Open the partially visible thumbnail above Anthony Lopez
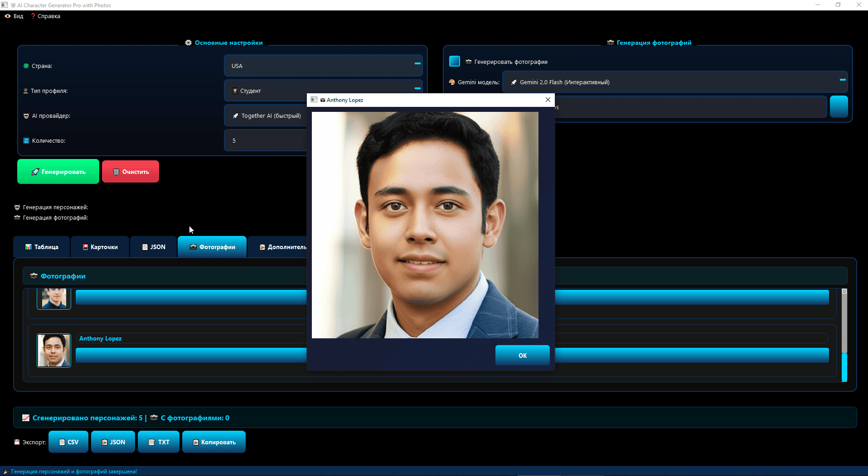The width and height of the screenshot is (868, 476). [54, 299]
